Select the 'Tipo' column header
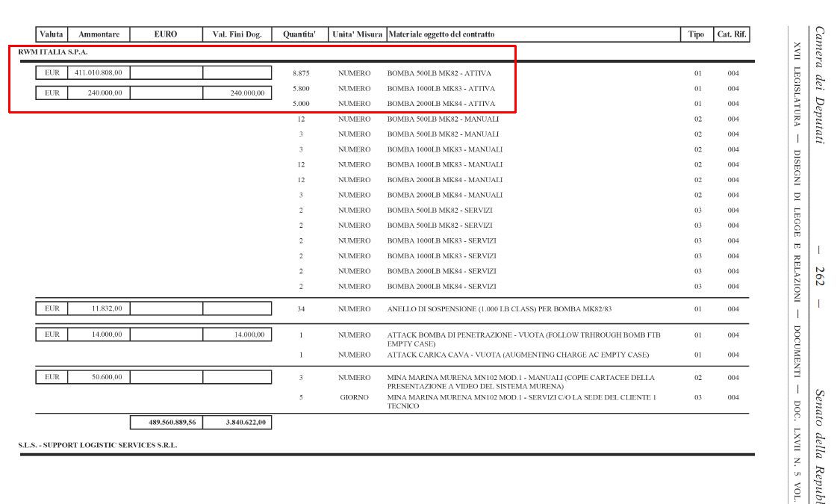 [x=696, y=34]
